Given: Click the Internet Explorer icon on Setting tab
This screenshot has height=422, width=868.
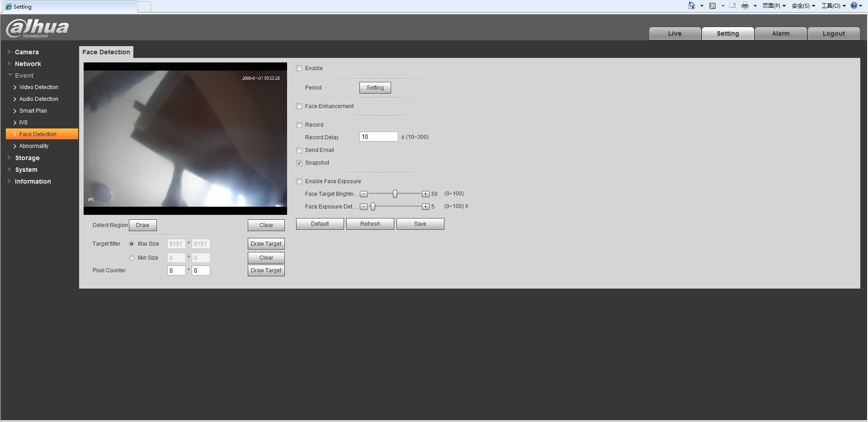Looking at the screenshot, I should (x=8, y=7).
